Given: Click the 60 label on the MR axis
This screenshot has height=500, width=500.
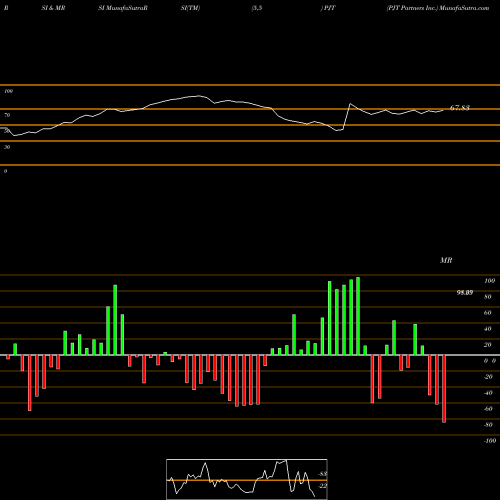Looking at the screenshot, I should click(488, 313).
